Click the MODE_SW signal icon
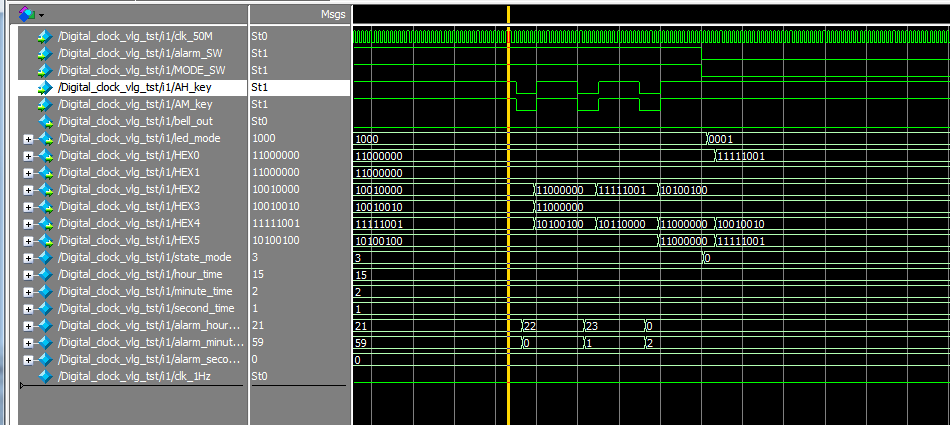This screenshot has width=950, height=425. pyautogui.click(x=43, y=71)
